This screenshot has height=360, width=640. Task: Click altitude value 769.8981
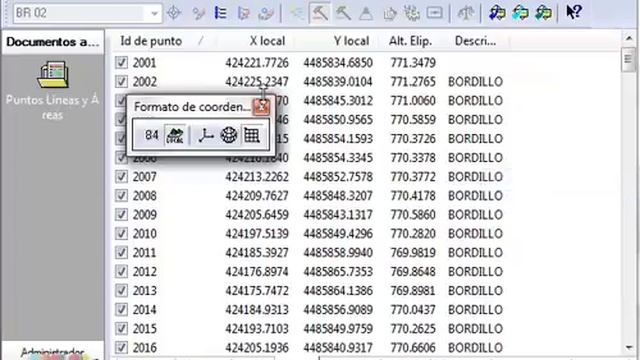pos(413,291)
